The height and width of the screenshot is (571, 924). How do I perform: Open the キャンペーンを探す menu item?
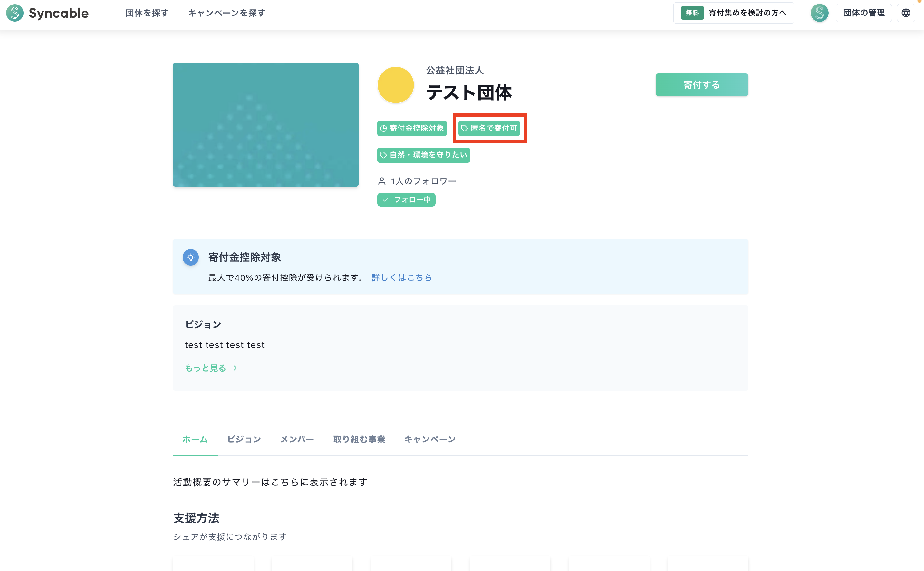tap(226, 13)
